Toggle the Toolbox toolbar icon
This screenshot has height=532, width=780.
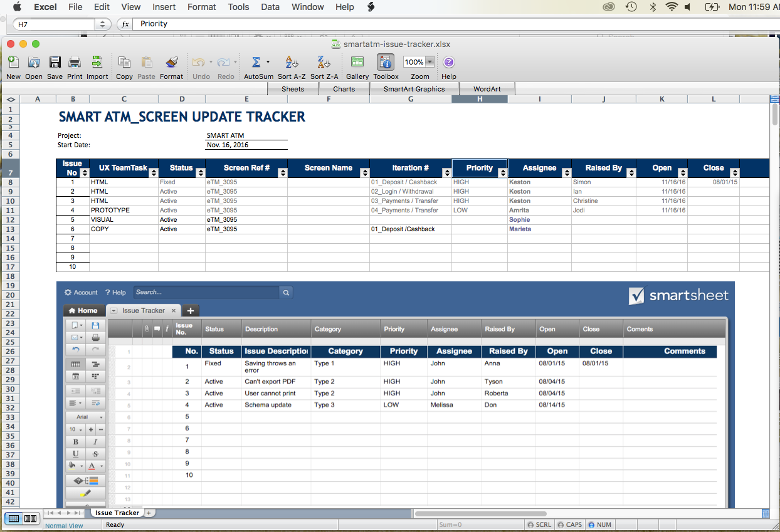pyautogui.click(x=386, y=62)
